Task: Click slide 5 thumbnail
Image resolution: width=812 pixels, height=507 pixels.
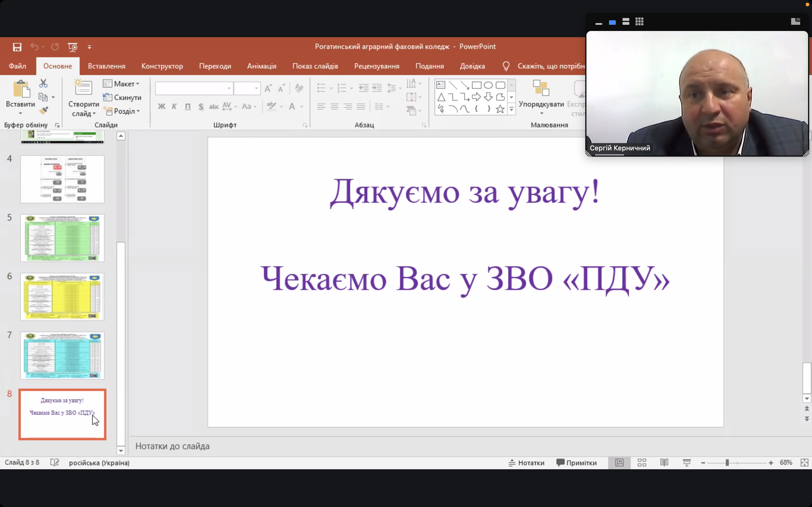Action: point(62,238)
